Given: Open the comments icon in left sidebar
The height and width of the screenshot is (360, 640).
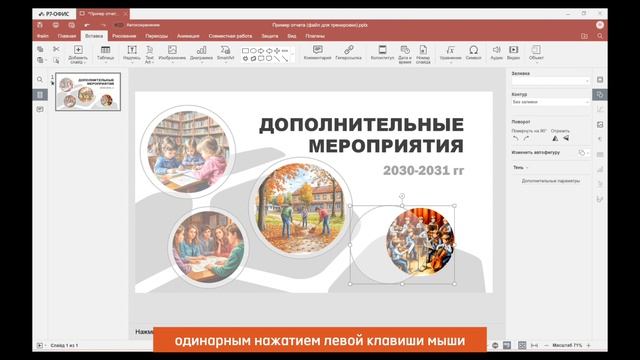Looking at the screenshot, I should click(x=40, y=109).
